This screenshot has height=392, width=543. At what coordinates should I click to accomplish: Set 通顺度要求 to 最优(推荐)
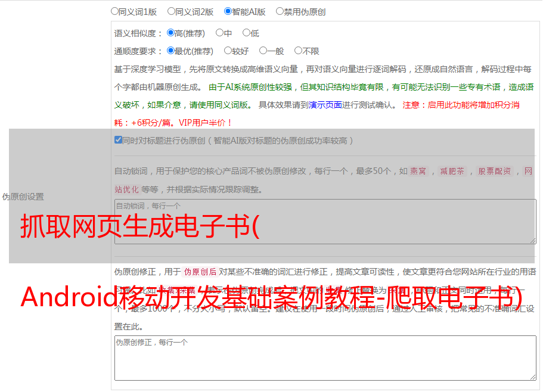[x=170, y=51]
